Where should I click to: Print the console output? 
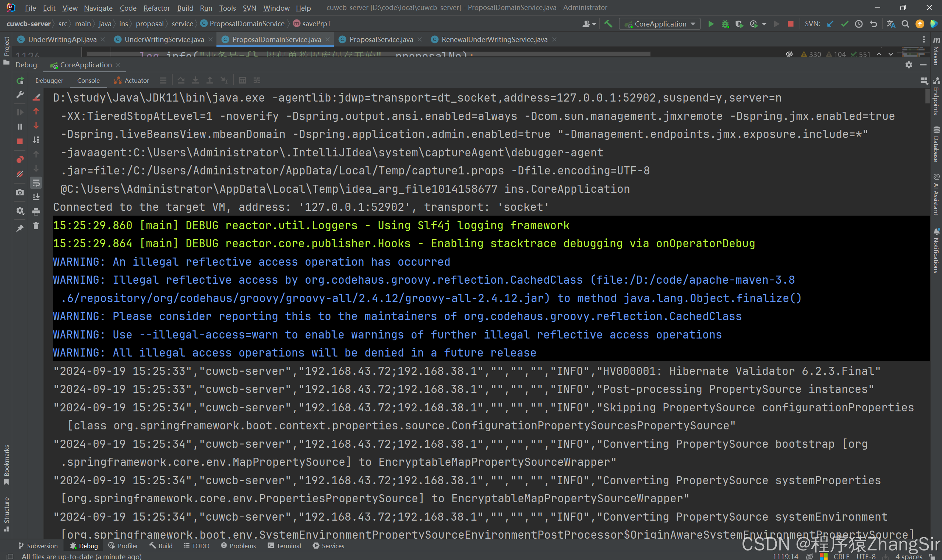pos(36,212)
